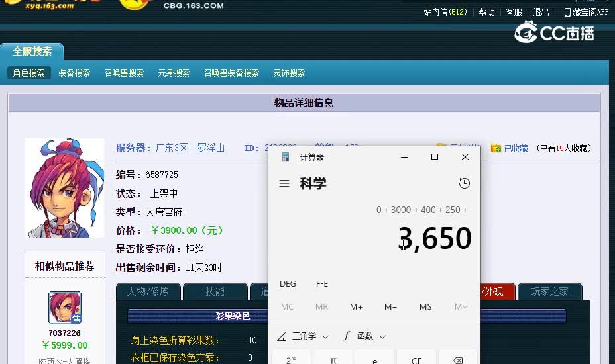Toggle F-E scientific notation
Image resolution: width=615 pixels, height=364 pixels.
(x=322, y=284)
